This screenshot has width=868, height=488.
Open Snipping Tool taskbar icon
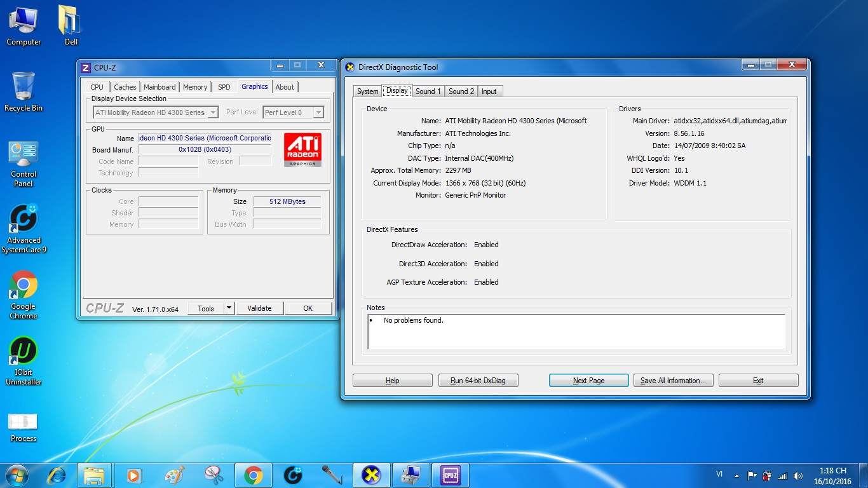214,475
